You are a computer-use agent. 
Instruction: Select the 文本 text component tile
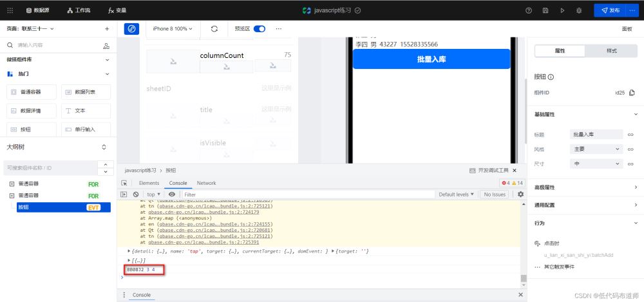point(86,111)
